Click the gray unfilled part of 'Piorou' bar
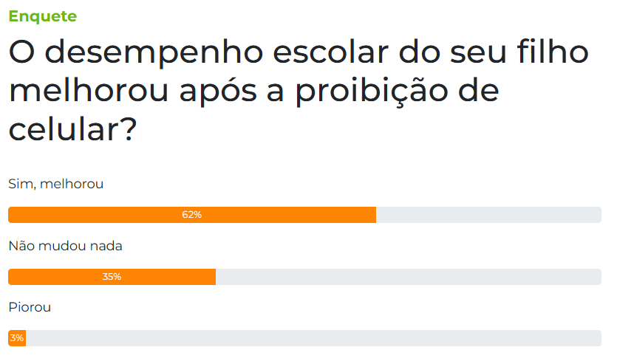Screen dimensions: 634x364 (x=313, y=338)
